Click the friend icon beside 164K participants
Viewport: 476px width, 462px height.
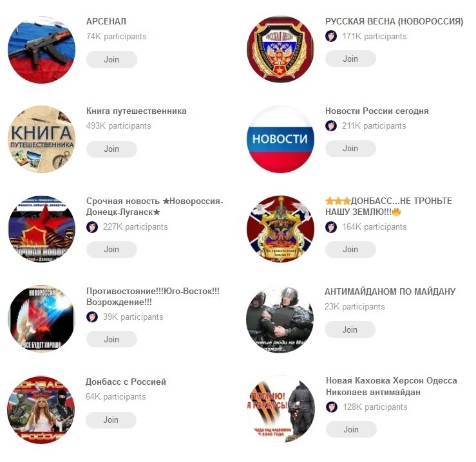point(331,227)
